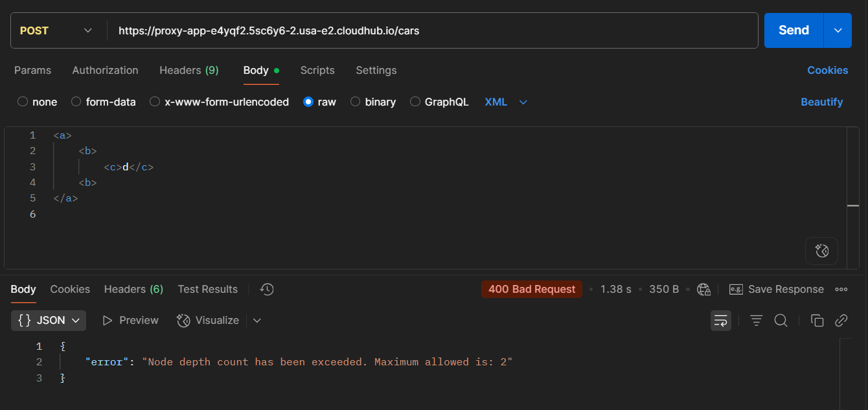Switch to the Headers (9) tab
The image size is (868, 410).
click(x=188, y=70)
